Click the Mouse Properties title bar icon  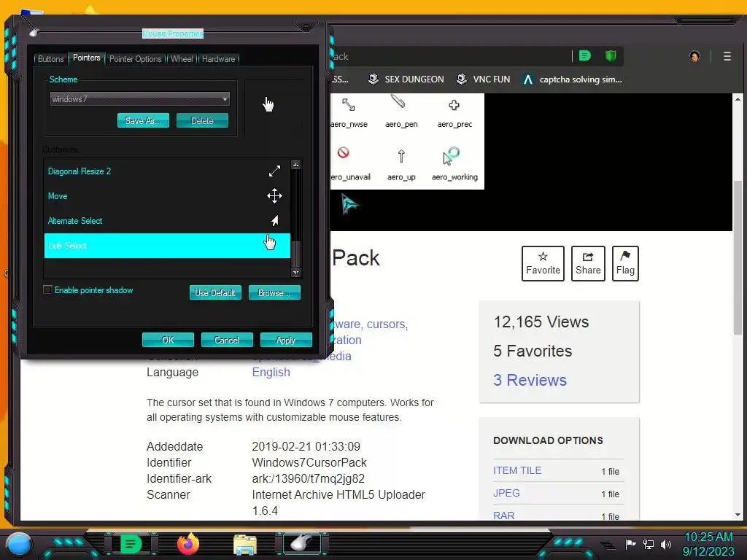[34, 32]
